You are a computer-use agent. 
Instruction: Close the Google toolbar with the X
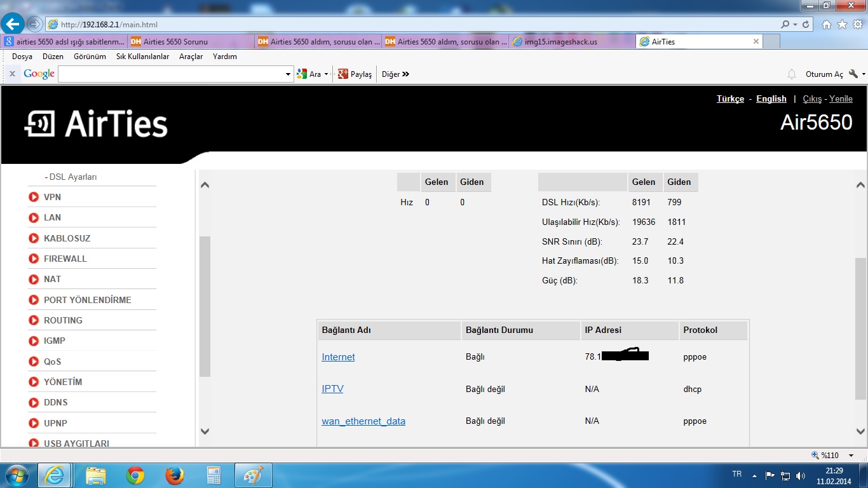tap(12, 74)
